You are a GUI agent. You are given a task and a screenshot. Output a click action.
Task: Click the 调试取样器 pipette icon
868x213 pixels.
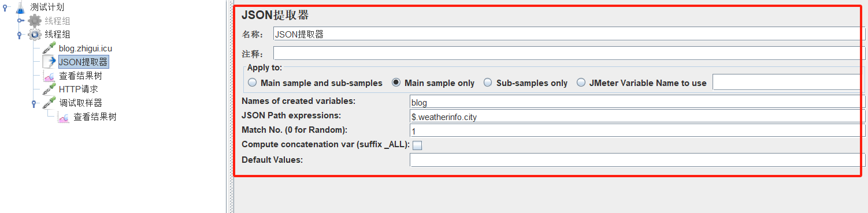click(49, 103)
